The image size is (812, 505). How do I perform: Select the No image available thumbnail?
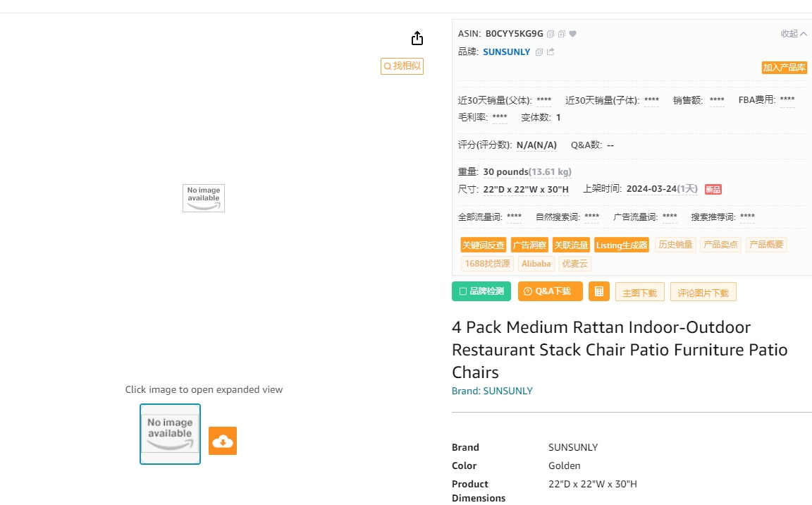click(x=170, y=434)
